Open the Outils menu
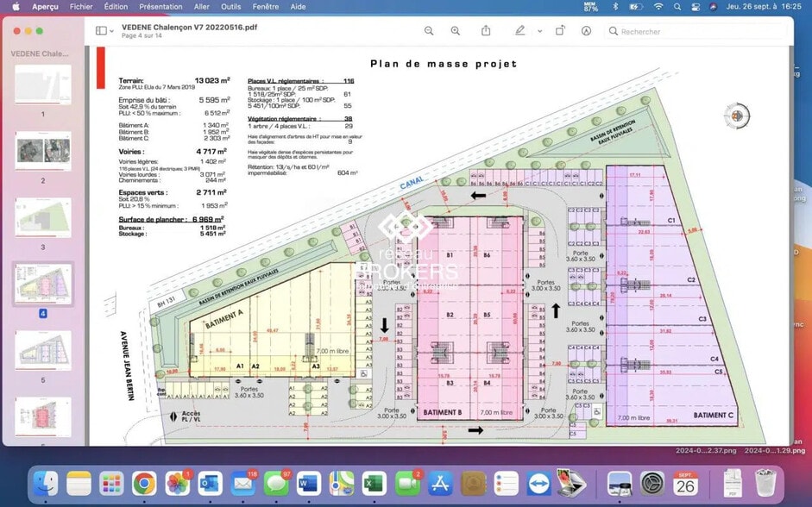 click(230, 6)
